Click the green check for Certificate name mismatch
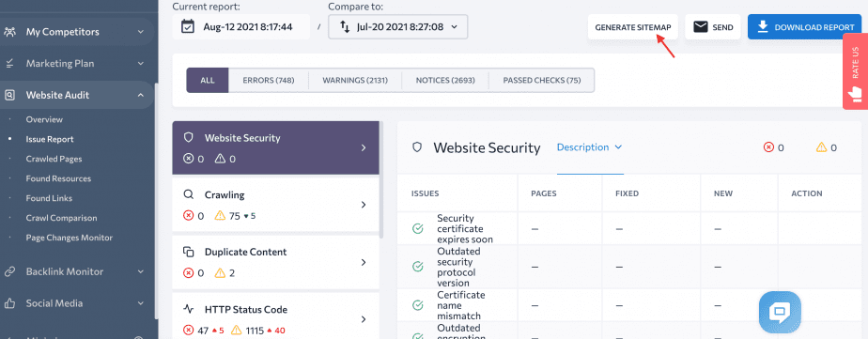868x339 pixels. (x=418, y=304)
